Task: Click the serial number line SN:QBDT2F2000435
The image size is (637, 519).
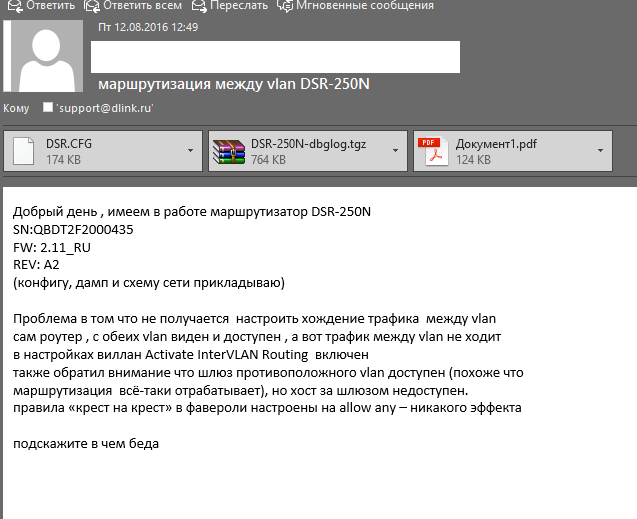Action: pos(73,230)
